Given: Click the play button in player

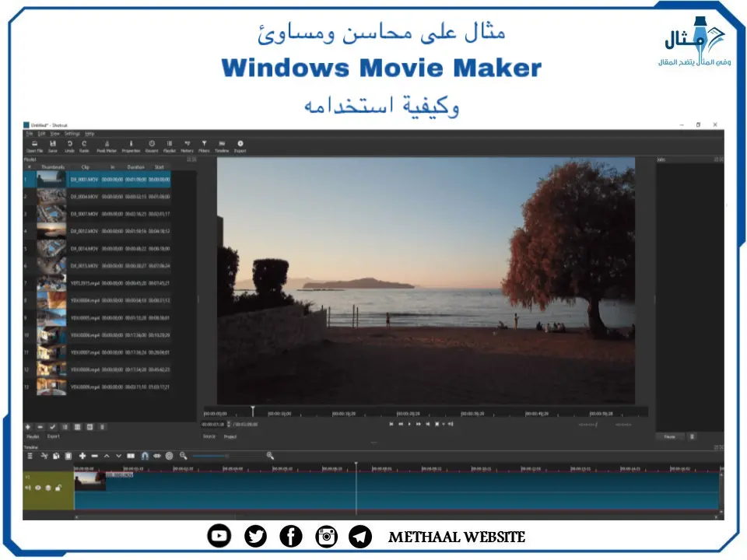Looking at the screenshot, I should (409, 424).
